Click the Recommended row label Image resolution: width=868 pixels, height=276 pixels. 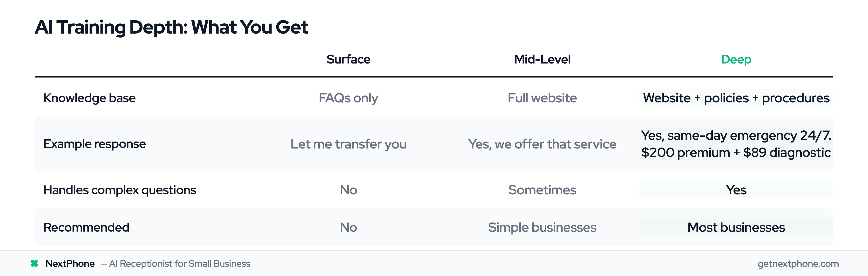click(86, 227)
